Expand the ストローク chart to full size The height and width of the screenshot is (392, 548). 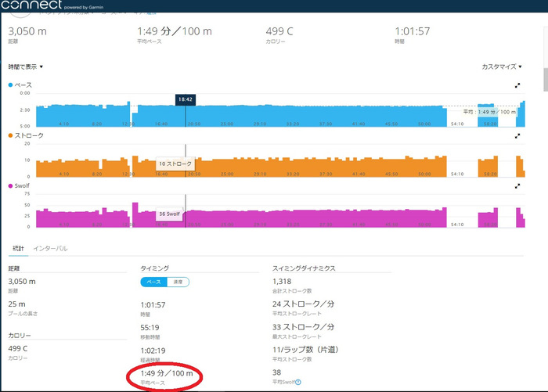click(x=517, y=136)
